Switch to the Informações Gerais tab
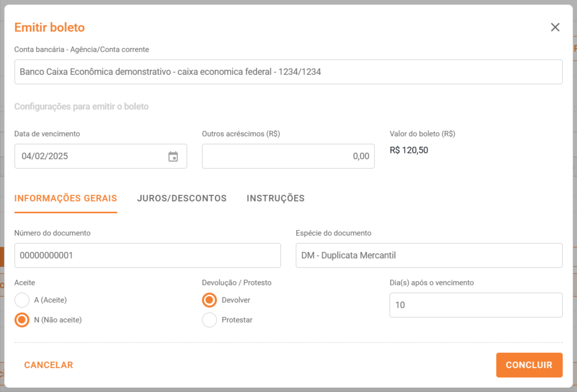Image resolution: width=577 pixels, height=392 pixels. (x=65, y=198)
